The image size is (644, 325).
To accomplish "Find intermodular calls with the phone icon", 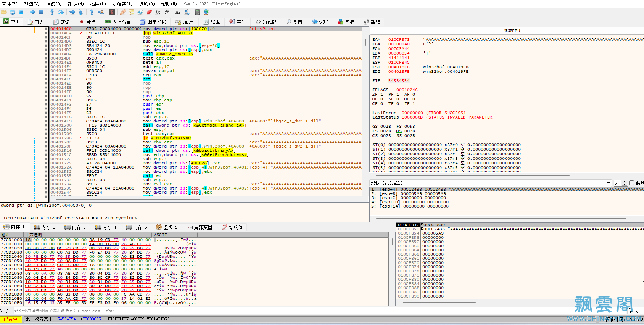I will (187, 12).
